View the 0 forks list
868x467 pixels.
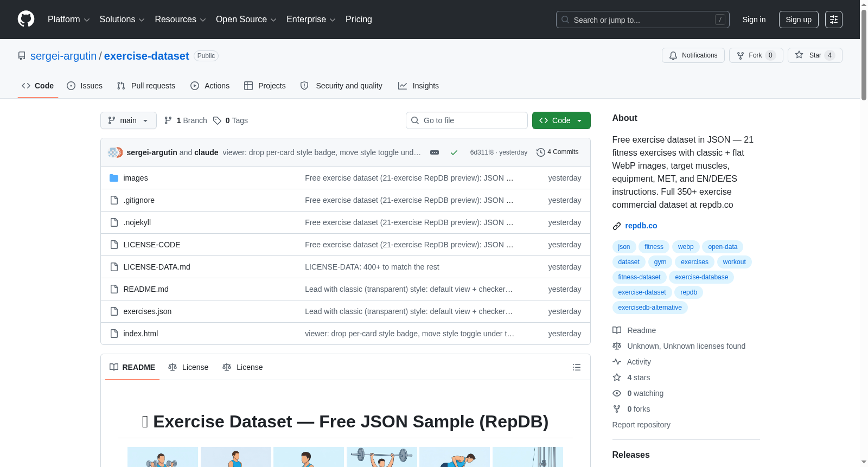631,409
